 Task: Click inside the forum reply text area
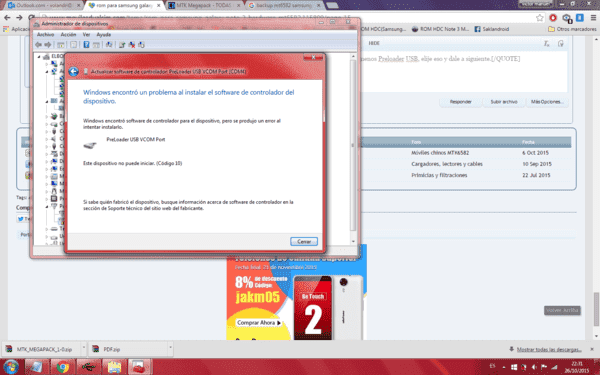point(463,73)
